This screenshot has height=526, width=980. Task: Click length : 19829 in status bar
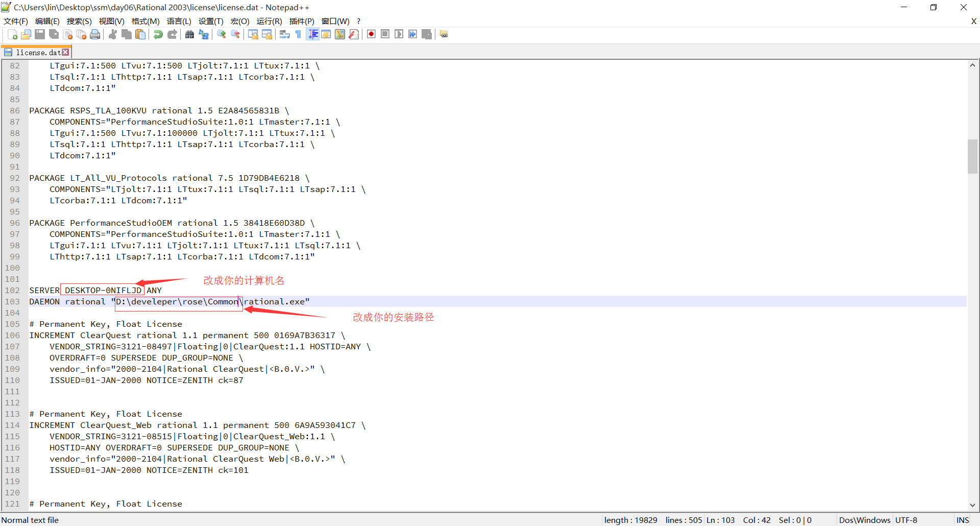[x=630, y=520]
